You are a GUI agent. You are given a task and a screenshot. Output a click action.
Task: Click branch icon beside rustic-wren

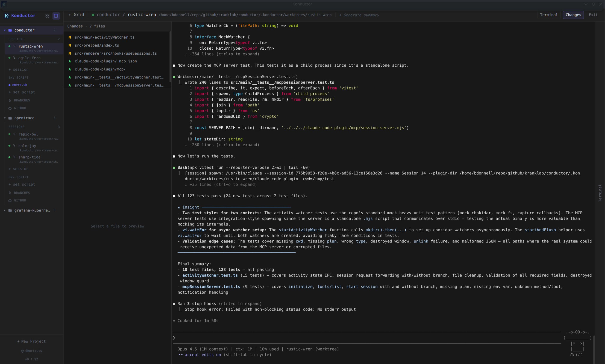(x=14, y=46)
